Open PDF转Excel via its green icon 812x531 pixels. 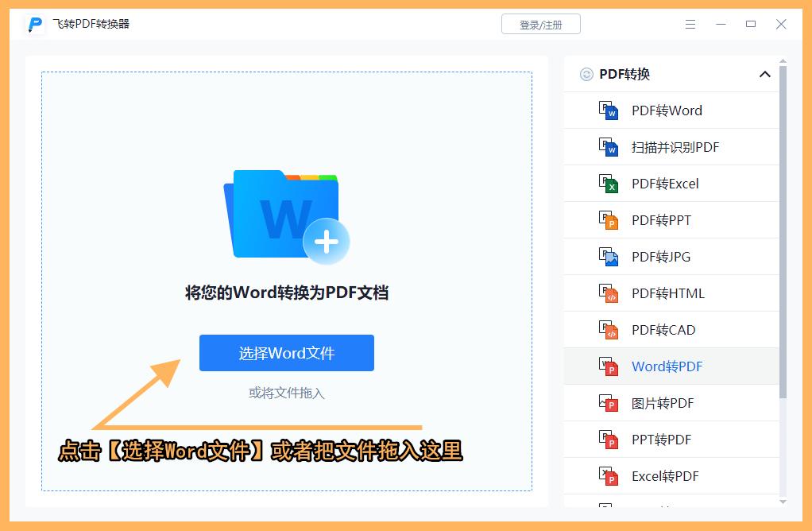tap(609, 184)
